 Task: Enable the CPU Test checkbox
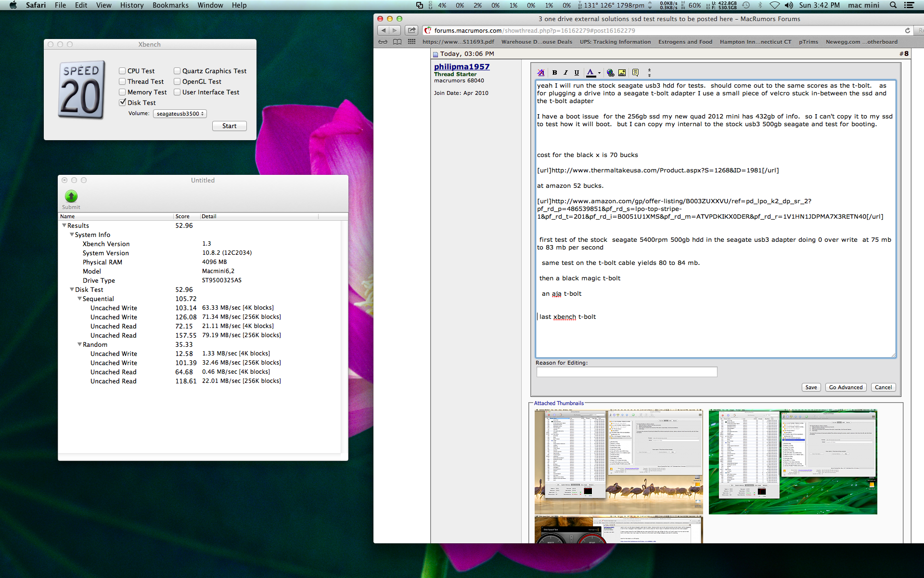point(122,71)
